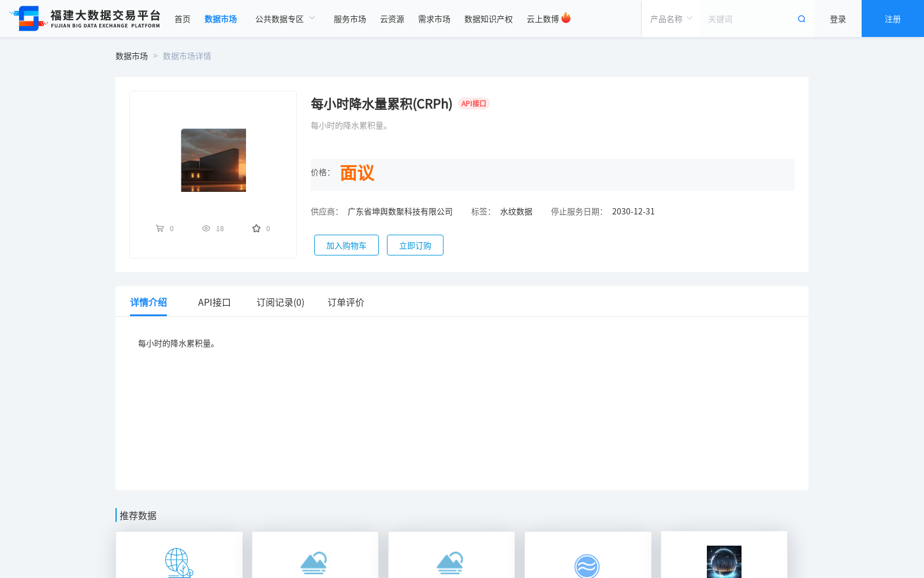Viewport: 924px width, 578px height.
Task: Switch to the 订阅记录(0) tab
Action: pos(281,302)
